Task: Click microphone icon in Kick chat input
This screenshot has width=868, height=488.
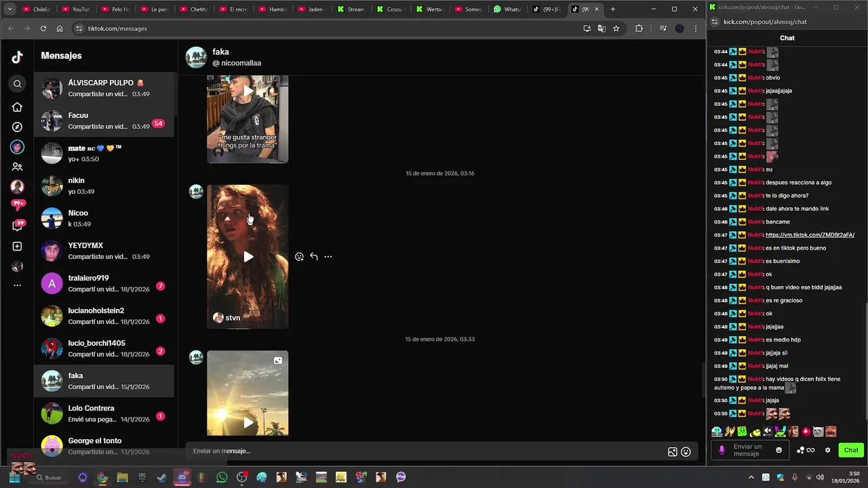Action: click(x=722, y=450)
